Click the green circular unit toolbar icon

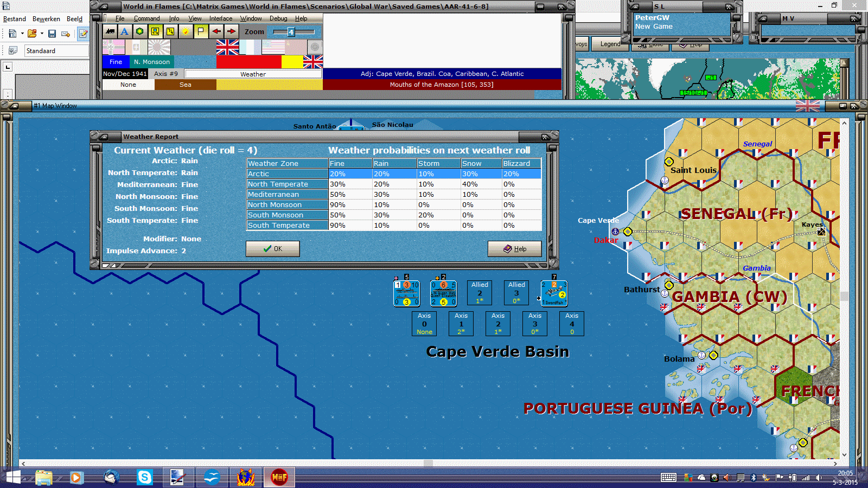[x=140, y=31]
